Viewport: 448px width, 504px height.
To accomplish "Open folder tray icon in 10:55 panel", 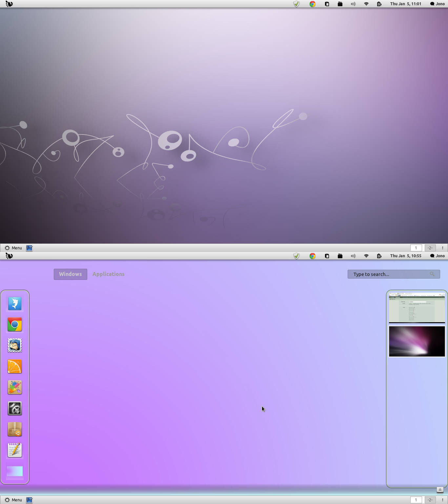I will (340, 256).
